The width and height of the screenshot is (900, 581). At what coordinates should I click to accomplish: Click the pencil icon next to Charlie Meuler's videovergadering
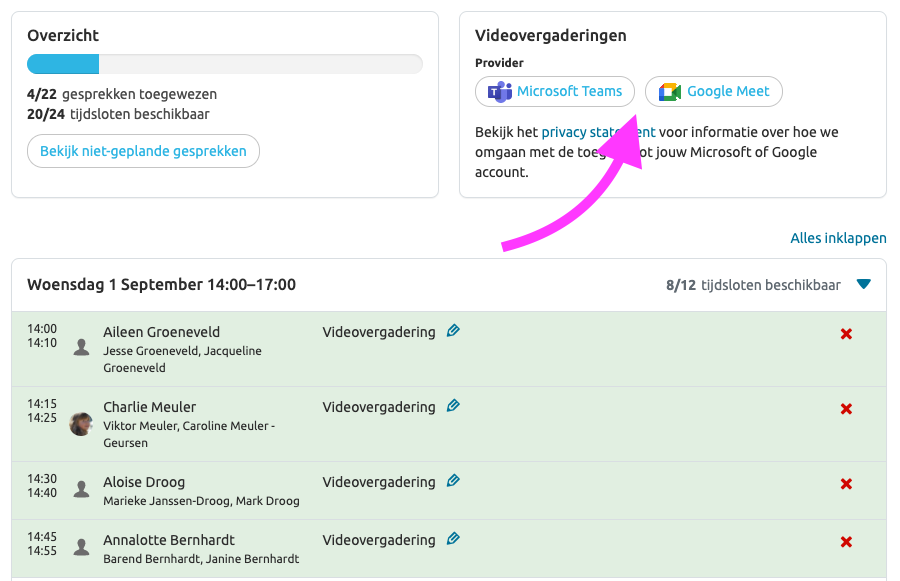pos(453,406)
